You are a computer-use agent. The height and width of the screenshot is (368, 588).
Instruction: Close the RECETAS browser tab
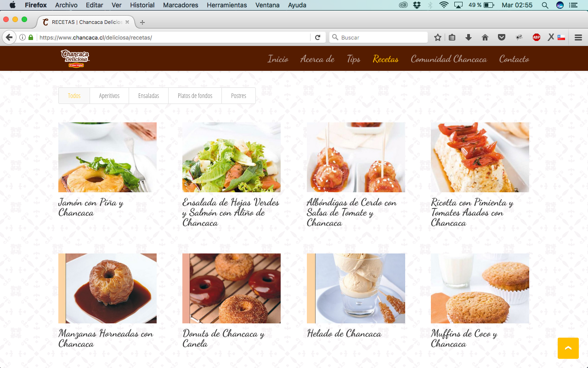tap(127, 22)
